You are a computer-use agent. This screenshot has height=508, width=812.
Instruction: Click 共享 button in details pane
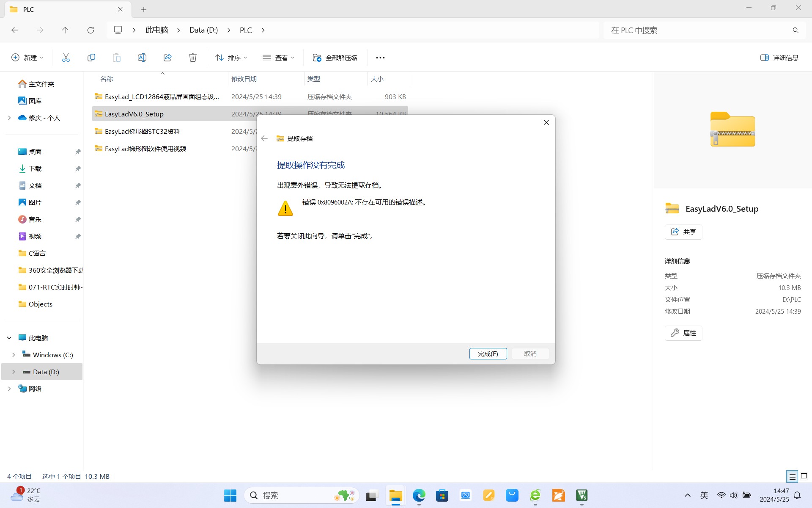(x=683, y=232)
